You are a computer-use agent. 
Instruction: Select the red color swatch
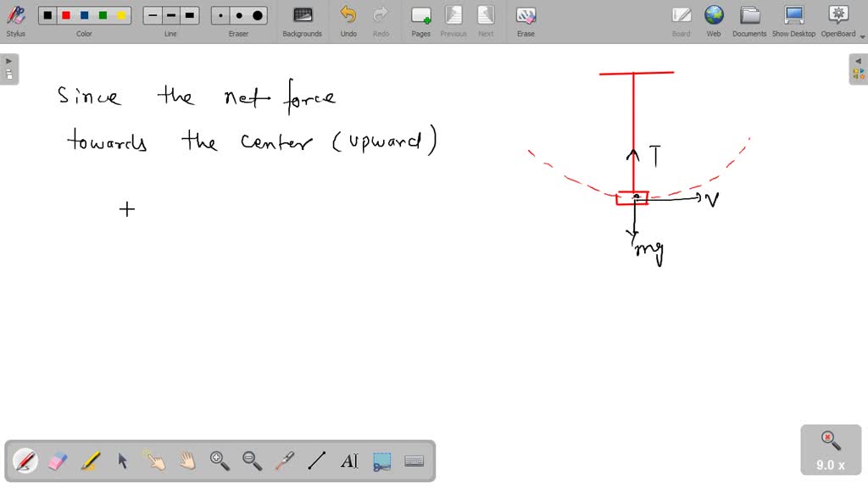point(65,14)
